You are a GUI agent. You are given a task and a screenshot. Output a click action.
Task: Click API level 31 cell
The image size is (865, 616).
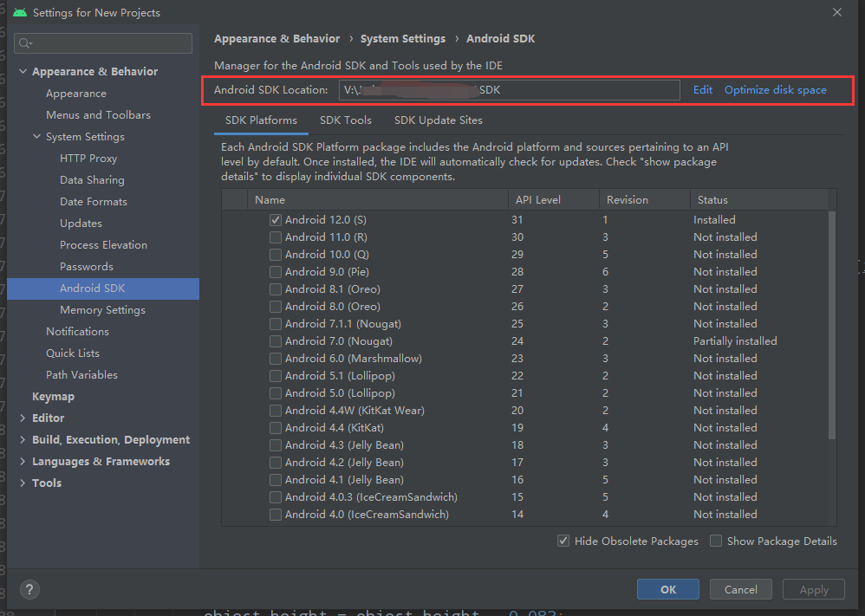517,220
